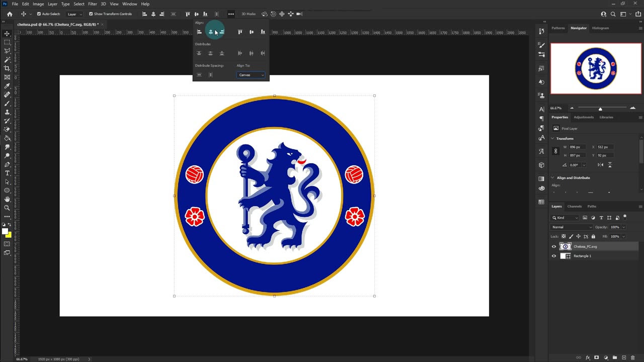Toggle lock position of layer

pos(578,236)
